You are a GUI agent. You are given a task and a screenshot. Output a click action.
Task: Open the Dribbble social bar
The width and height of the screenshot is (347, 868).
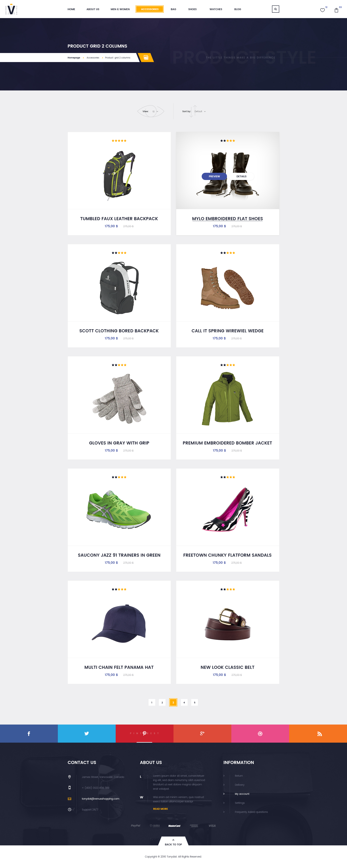tap(260, 733)
